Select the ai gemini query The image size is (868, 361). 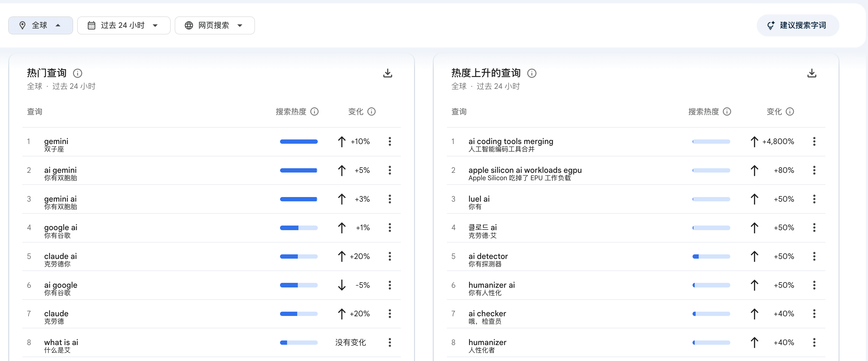pos(60,170)
